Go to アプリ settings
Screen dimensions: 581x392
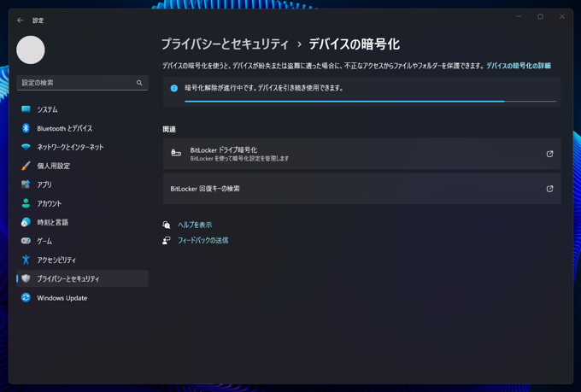82,184
